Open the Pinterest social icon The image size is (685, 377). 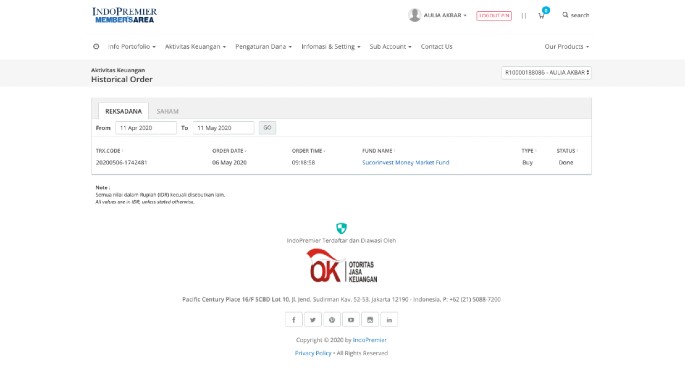click(x=332, y=320)
